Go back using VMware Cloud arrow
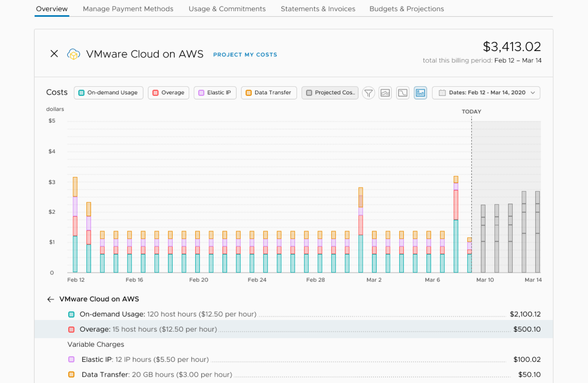 [x=51, y=299]
